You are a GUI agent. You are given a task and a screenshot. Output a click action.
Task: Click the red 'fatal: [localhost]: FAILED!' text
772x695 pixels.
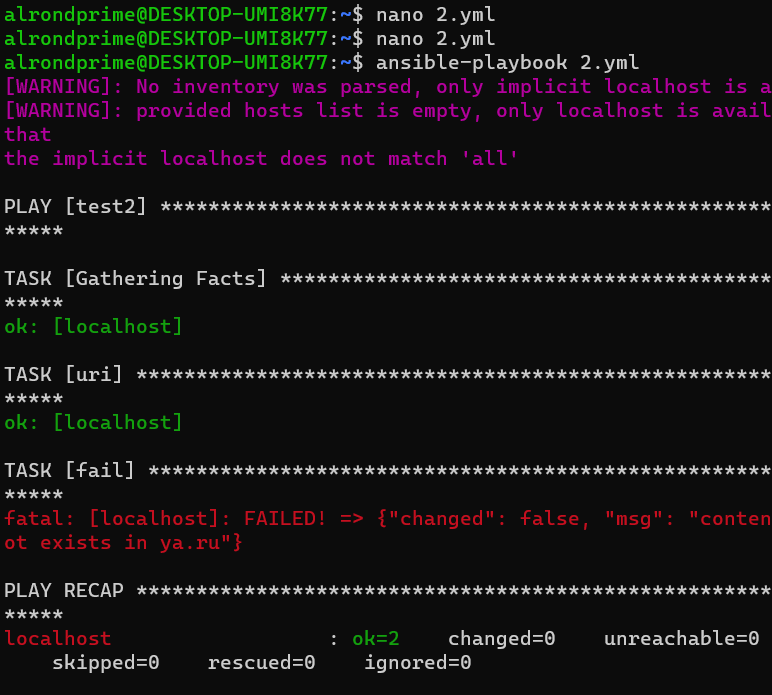tap(165, 519)
